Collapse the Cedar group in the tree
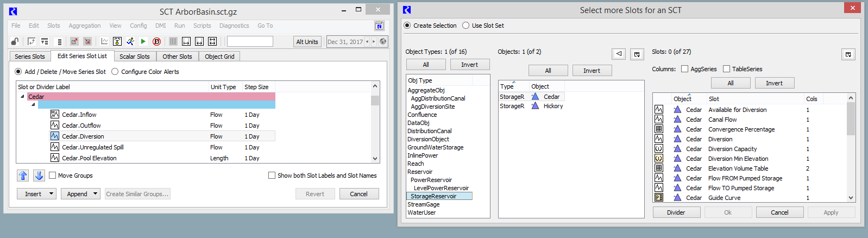The width and height of the screenshot is (868, 238). 22,97
